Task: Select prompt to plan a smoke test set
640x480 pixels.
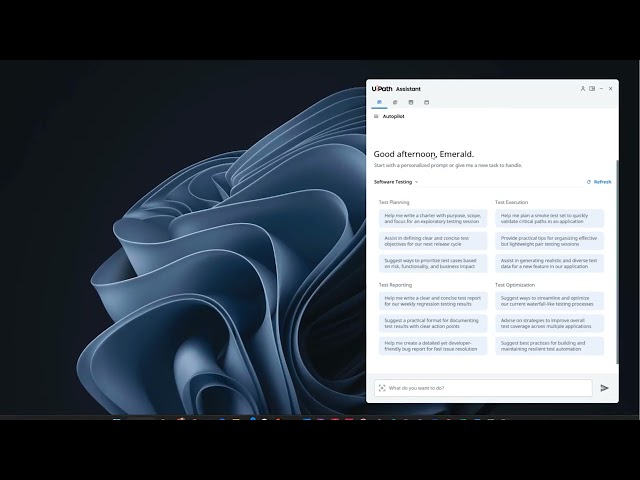Action: tap(549, 218)
